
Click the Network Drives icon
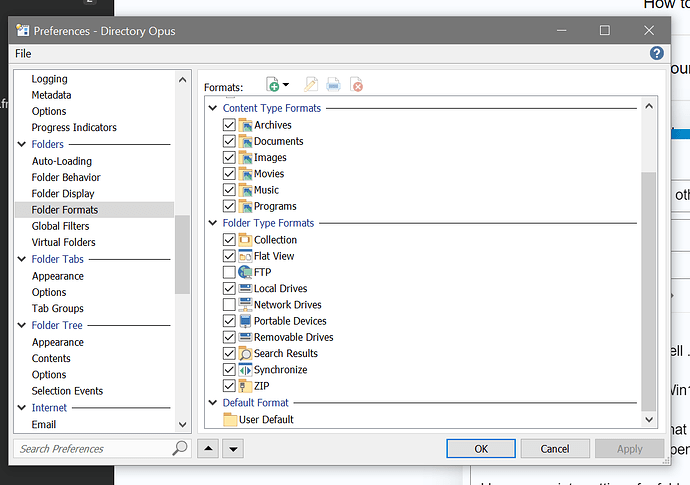[245, 305]
